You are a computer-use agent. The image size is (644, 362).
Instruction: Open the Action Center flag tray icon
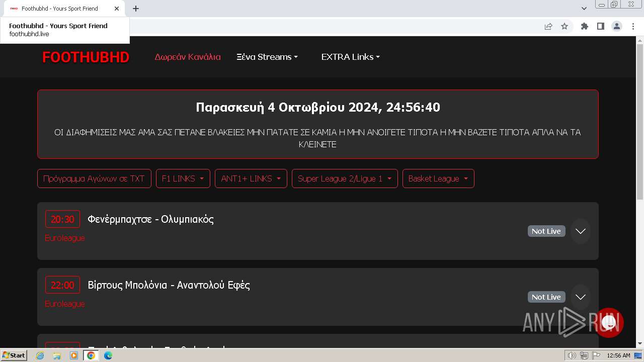[x=596, y=355]
